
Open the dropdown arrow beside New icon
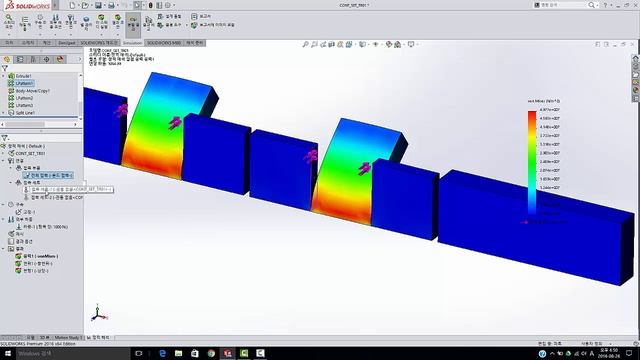[x=78, y=5]
